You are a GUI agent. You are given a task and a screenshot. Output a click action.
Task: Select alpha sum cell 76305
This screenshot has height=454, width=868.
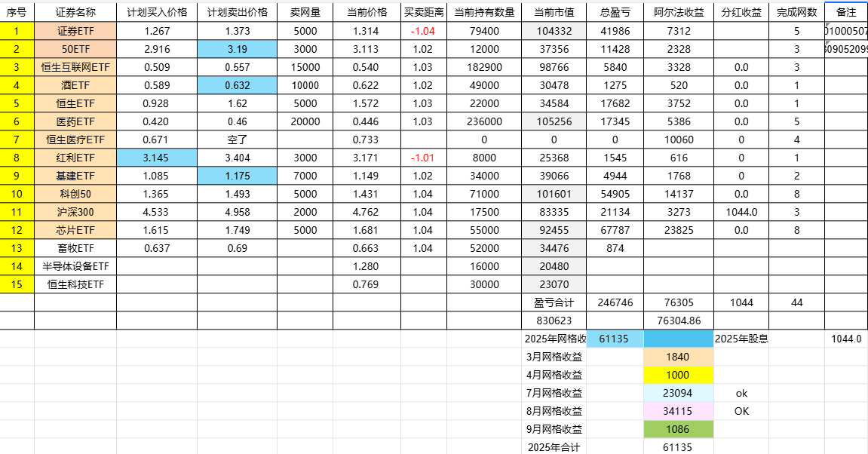point(679,303)
